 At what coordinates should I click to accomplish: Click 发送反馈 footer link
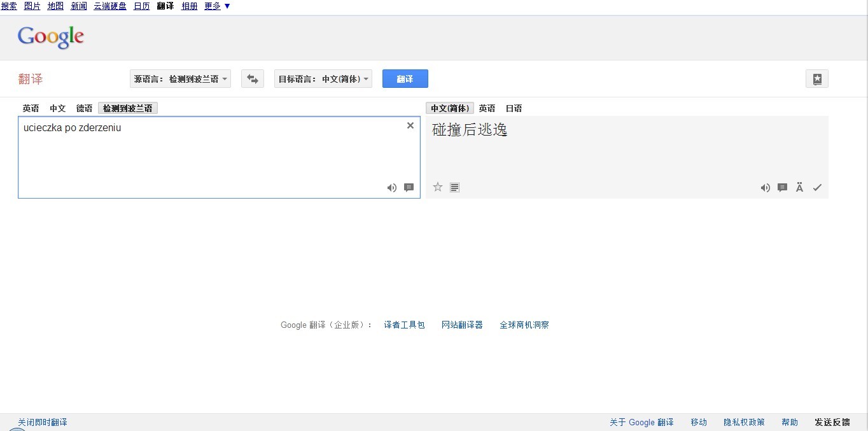pyautogui.click(x=832, y=422)
